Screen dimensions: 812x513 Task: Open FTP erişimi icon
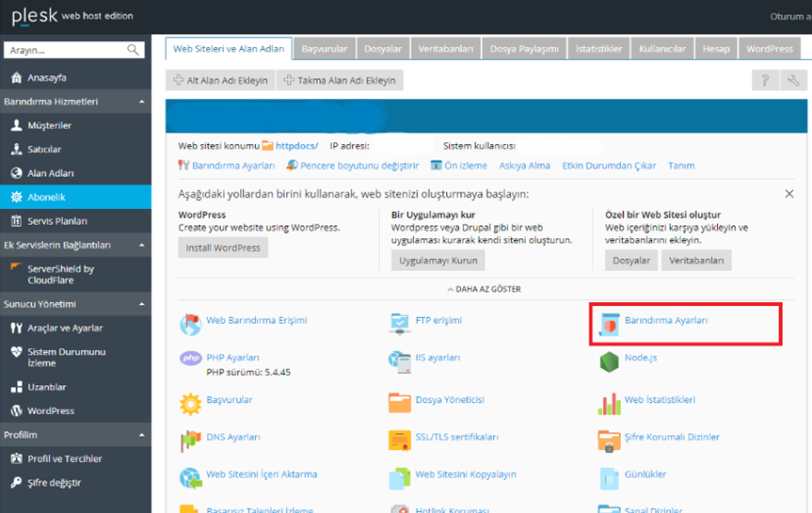pyautogui.click(x=399, y=325)
